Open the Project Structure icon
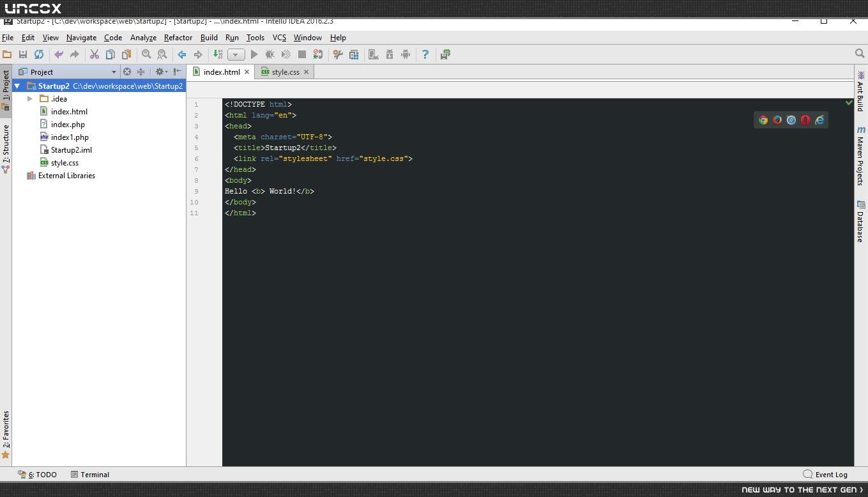The height and width of the screenshot is (497, 868). (354, 54)
